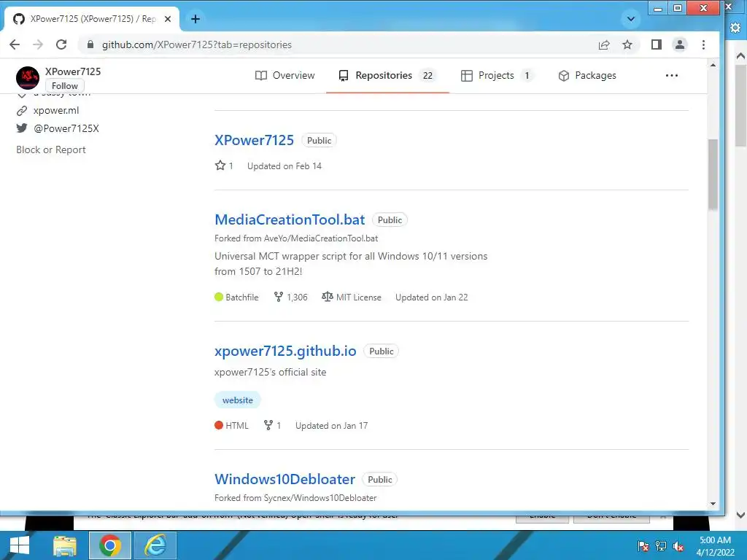
Task: Click the address bar URL
Action: click(197, 44)
